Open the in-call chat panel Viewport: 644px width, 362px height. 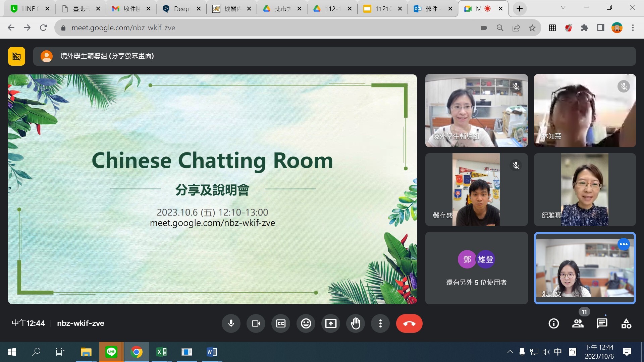tap(602, 323)
